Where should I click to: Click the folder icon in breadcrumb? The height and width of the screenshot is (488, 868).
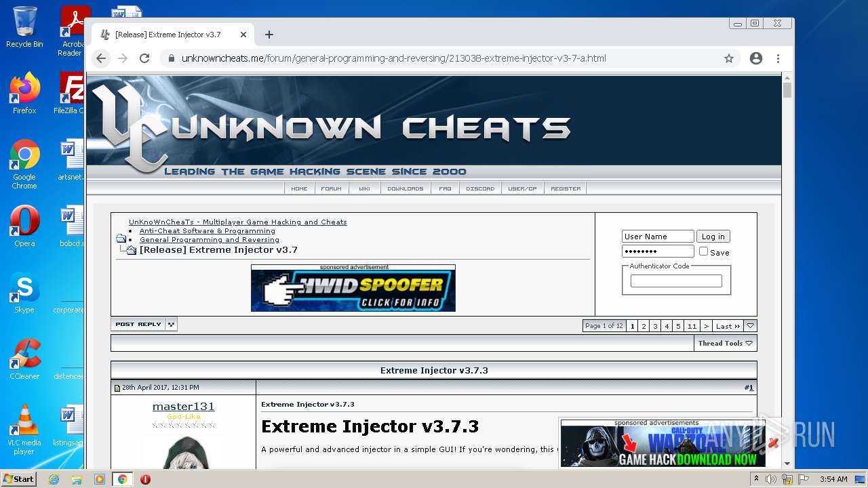pos(121,239)
